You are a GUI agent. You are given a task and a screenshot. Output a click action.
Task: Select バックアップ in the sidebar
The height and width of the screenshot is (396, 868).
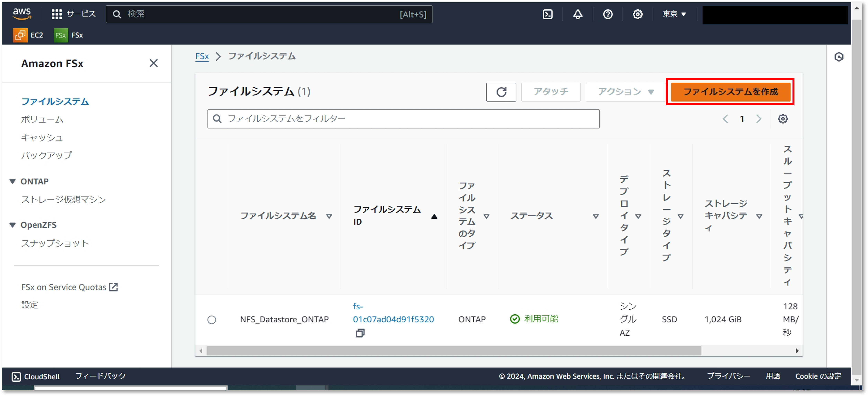point(46,156)
